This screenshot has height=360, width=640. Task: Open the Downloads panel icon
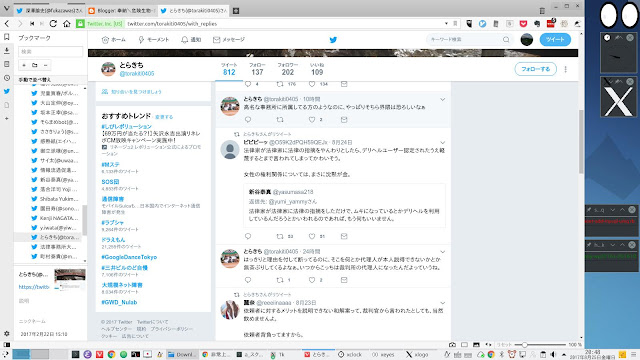(x=7, y=51)
